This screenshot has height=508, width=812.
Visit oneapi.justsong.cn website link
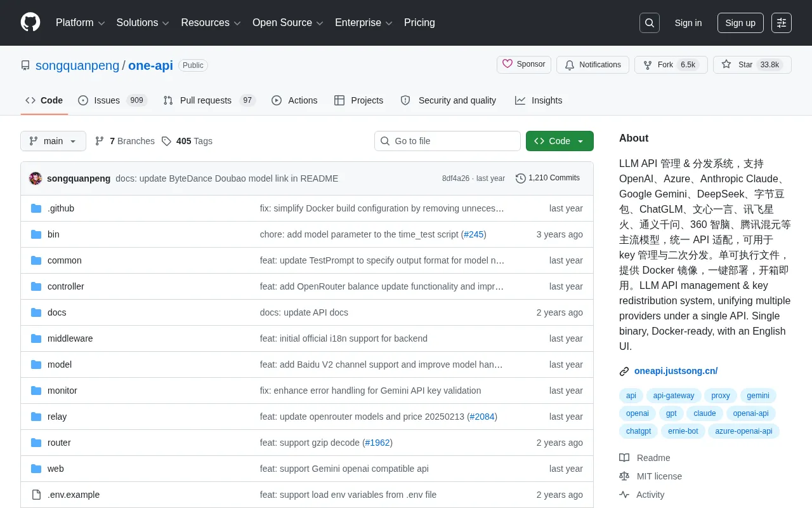coord(676,371)
